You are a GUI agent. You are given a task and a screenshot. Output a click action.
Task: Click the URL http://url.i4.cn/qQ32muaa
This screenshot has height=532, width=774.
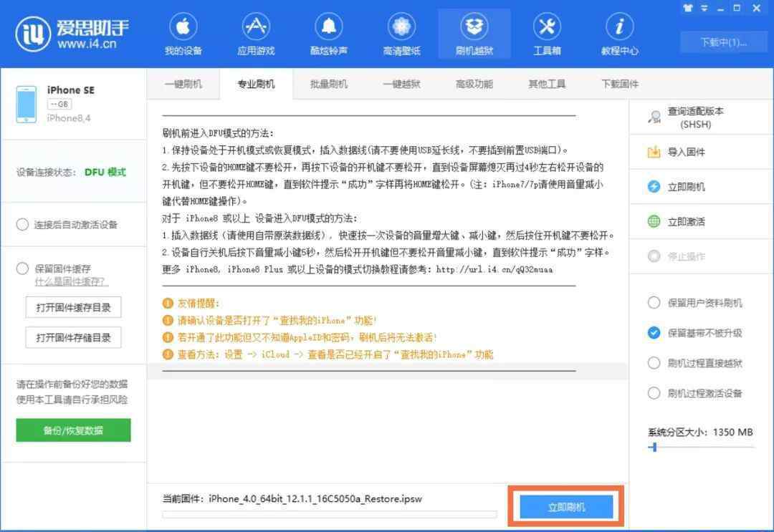(494, 270)
